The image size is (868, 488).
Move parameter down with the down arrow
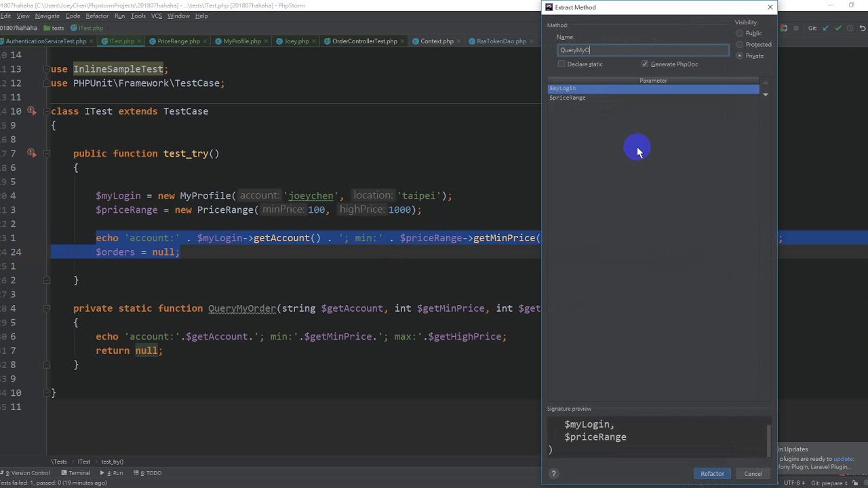(765, 95)
